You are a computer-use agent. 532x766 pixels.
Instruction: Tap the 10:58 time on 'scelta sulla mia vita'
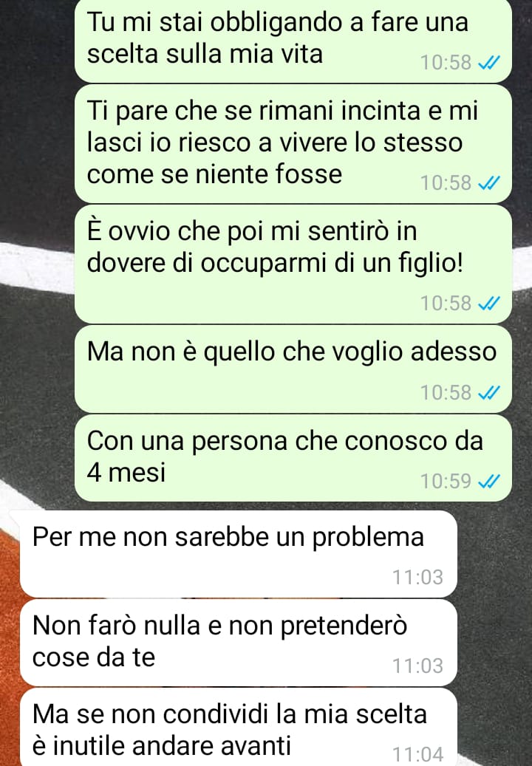446,63
